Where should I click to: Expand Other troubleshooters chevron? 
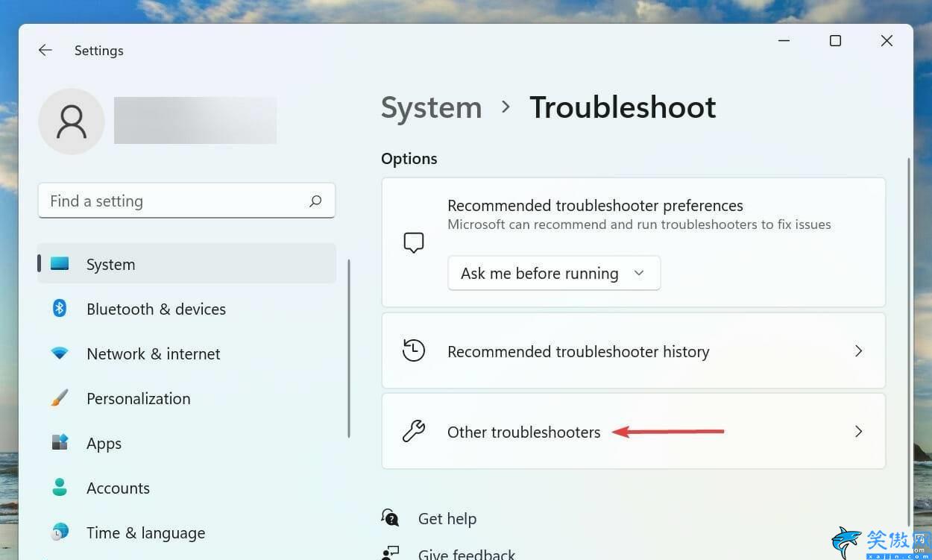858,431
